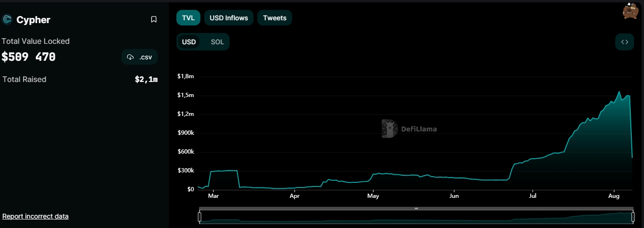Select the TVL chart tab
The height and width of the screenshot is (228, 644).
(188, 18)
